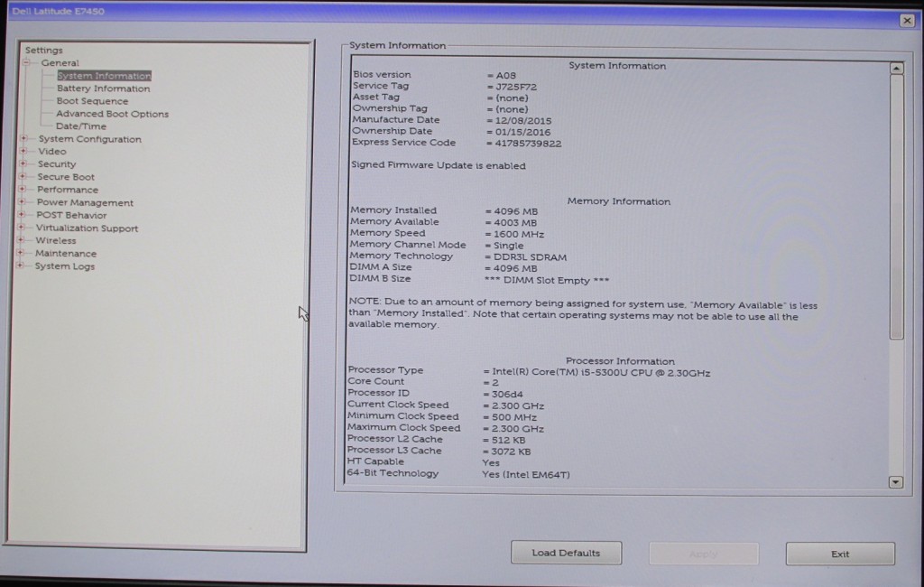Open Battery Information settings
924x587 pixels.
click(103, 89)
